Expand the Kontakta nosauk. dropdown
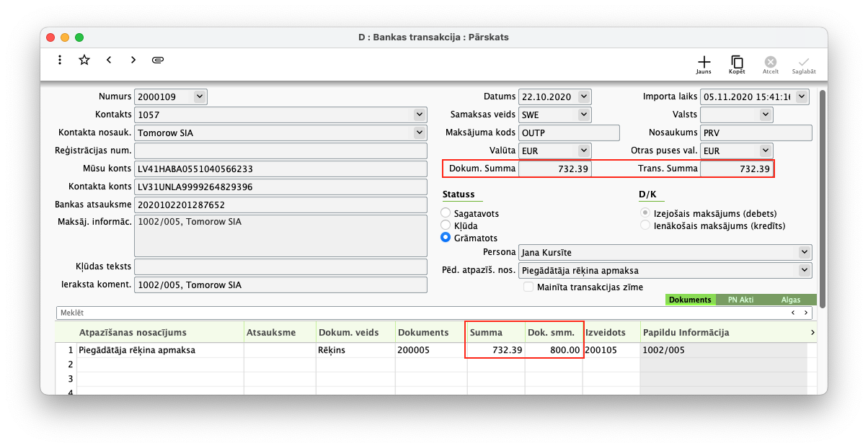The width and height of the screenshot is (868, 448). [420, 133]
